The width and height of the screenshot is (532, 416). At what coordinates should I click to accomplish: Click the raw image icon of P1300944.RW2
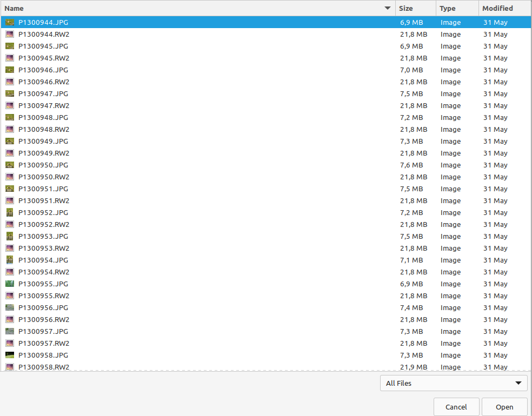10,34
